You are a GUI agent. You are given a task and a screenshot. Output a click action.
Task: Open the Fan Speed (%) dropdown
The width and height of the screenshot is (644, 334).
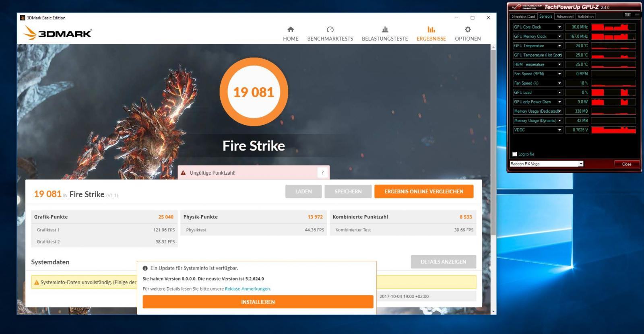click(559, 83)
